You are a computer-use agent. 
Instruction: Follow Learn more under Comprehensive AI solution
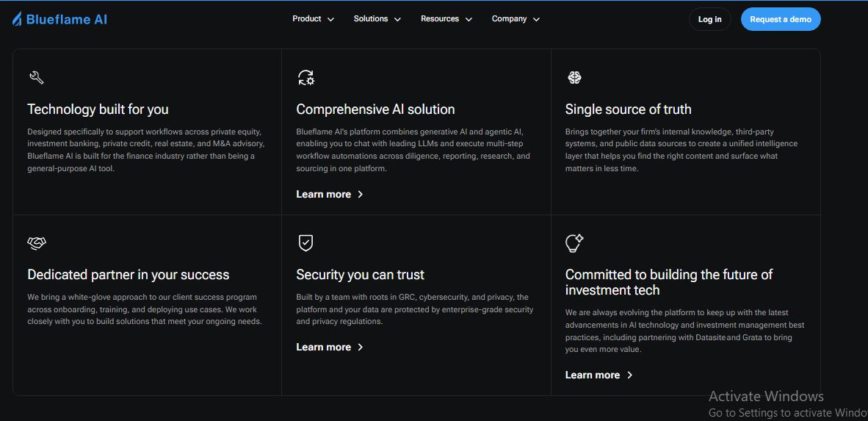pos(324,194)
